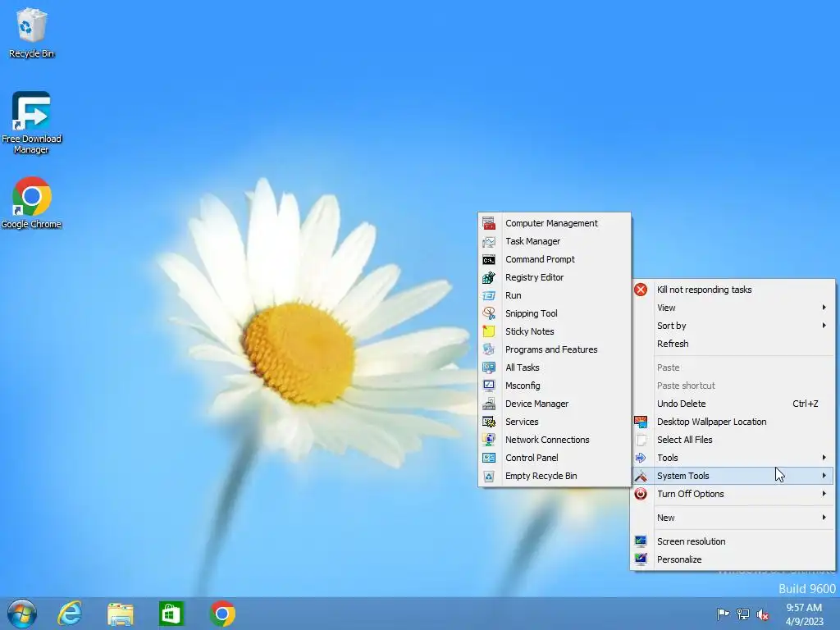Click the yellow Sticky Notes icon
840x630 pixels.
pyautogui.click(x=489, y=331)
